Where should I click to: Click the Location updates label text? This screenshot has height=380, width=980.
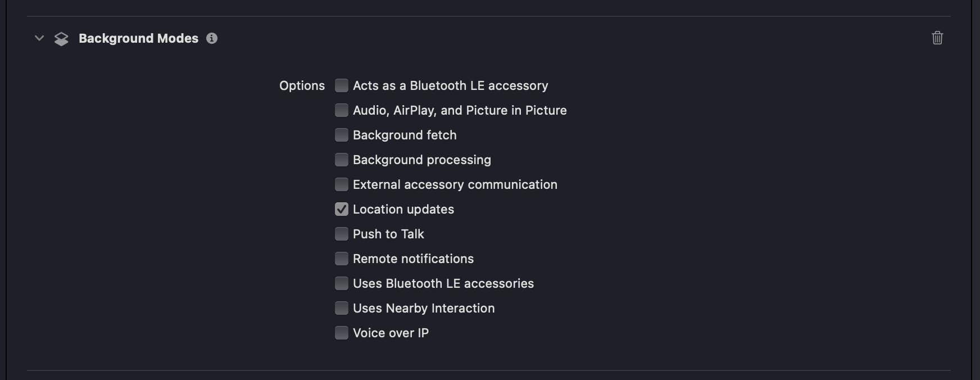point(403,209)
